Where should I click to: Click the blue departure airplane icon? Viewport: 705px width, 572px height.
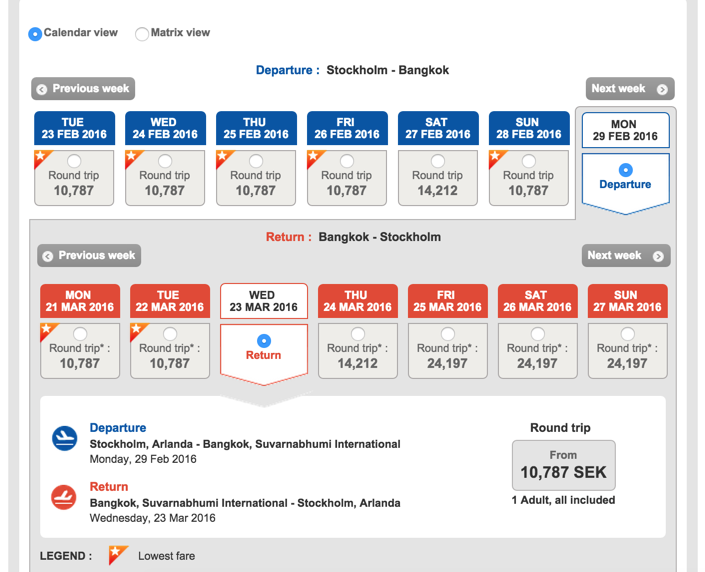[65, 437]
